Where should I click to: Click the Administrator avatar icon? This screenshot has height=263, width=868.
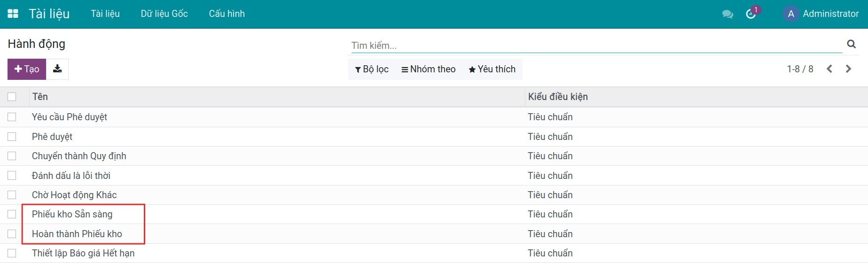[x=791, y=14]
